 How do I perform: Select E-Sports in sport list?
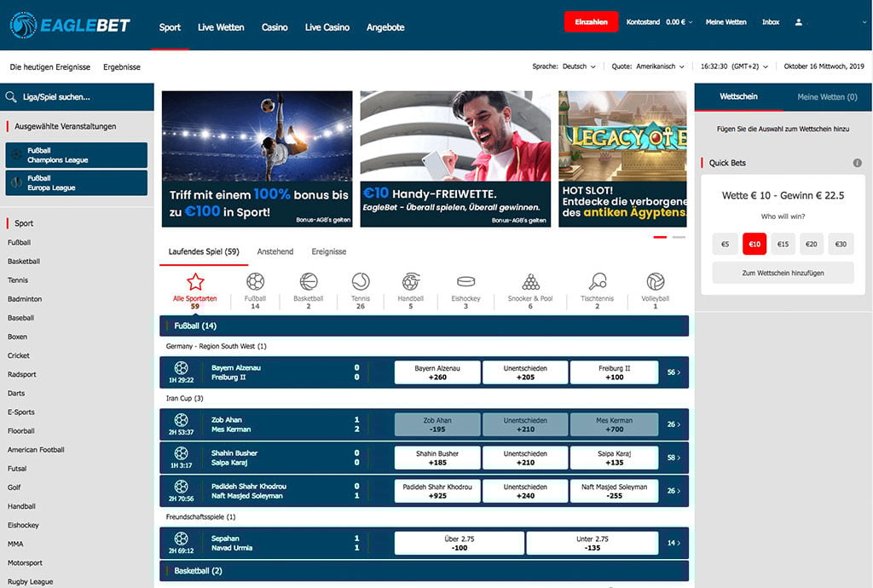[21, 412]
